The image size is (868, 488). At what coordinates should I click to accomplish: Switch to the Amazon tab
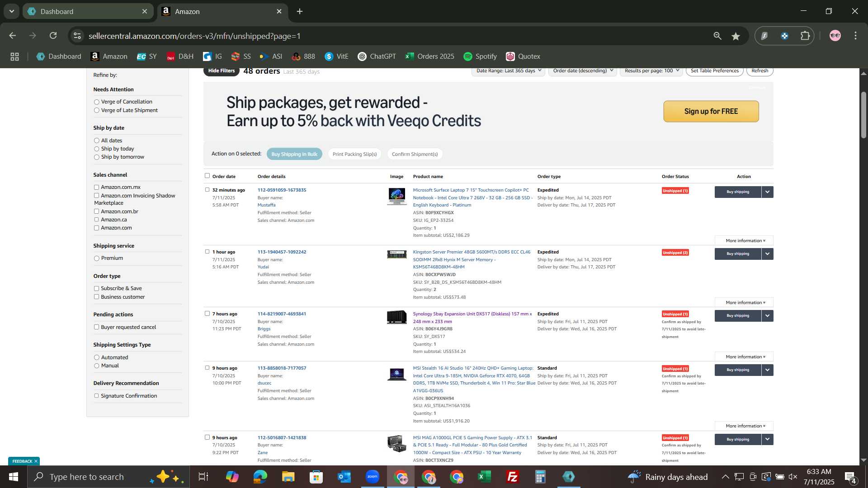click(223, 11)
